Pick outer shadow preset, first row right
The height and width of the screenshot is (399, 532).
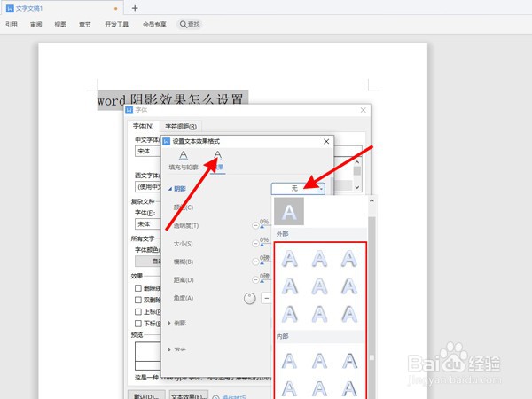(349, 259)
